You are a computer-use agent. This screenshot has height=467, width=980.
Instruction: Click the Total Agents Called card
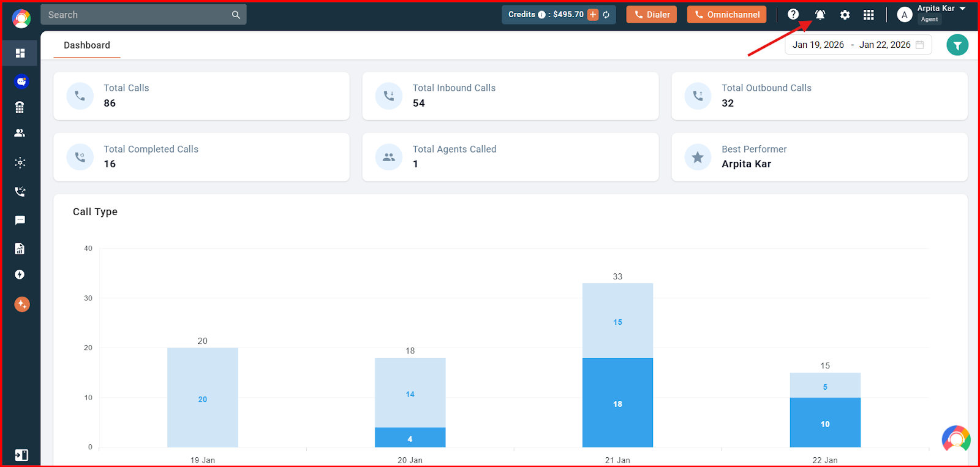(510, 157)
